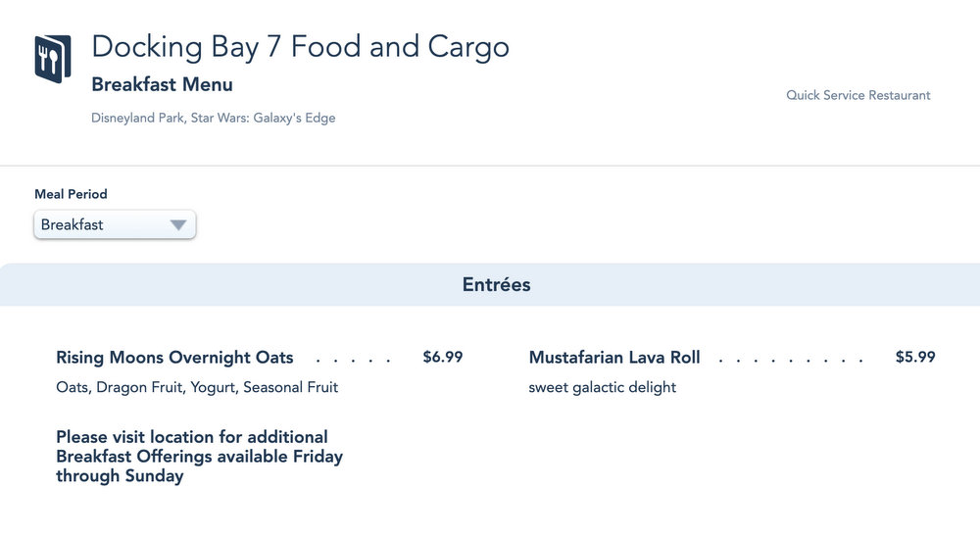Click the divider line under the header

(x=490, y=166)
